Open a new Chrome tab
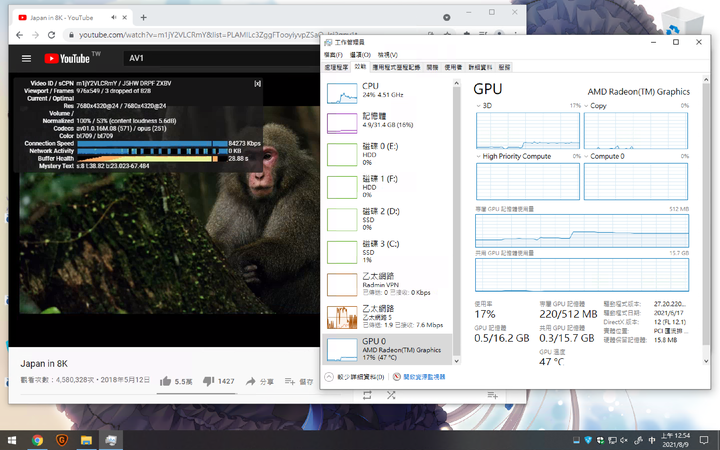The width and height of the screenshot is (720, 450). [143, 17]
